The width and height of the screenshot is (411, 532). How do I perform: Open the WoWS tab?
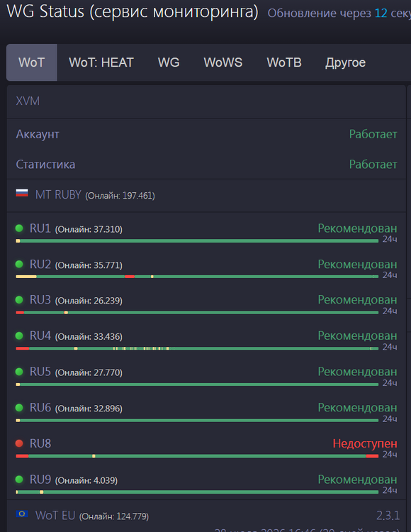pyautogui.click(x=223, y=62)
